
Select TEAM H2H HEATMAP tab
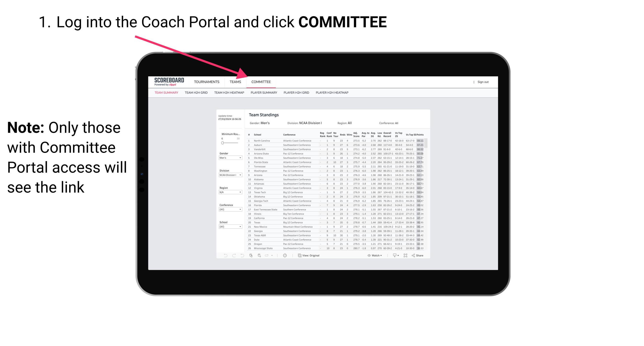coord(229,93)
